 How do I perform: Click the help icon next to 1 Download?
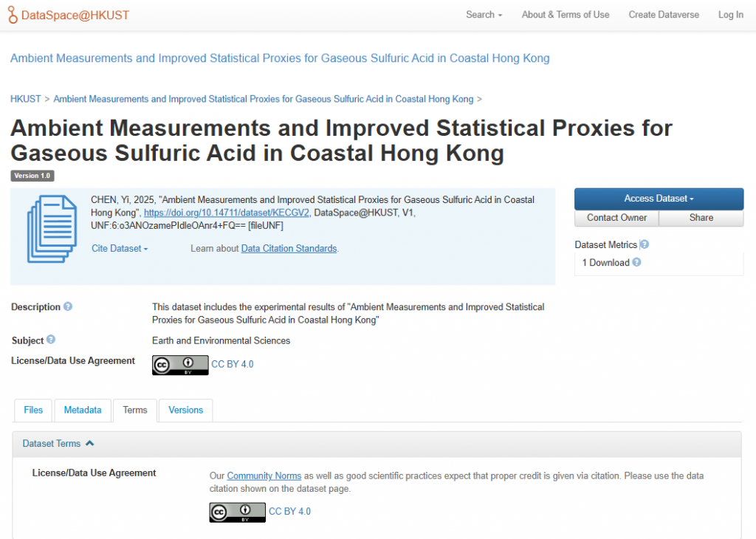point(636,262)
